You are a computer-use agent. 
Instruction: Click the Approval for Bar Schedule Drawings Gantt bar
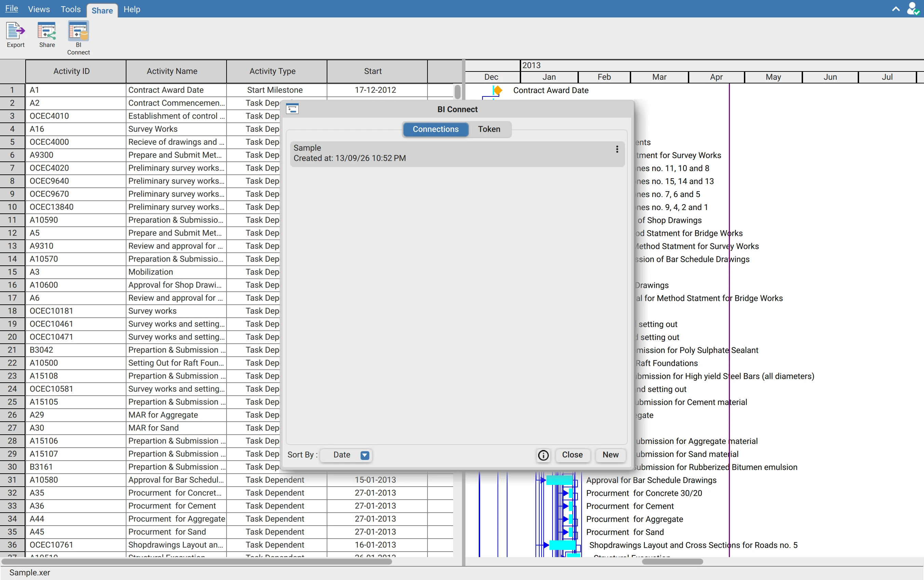coord(559,480)
